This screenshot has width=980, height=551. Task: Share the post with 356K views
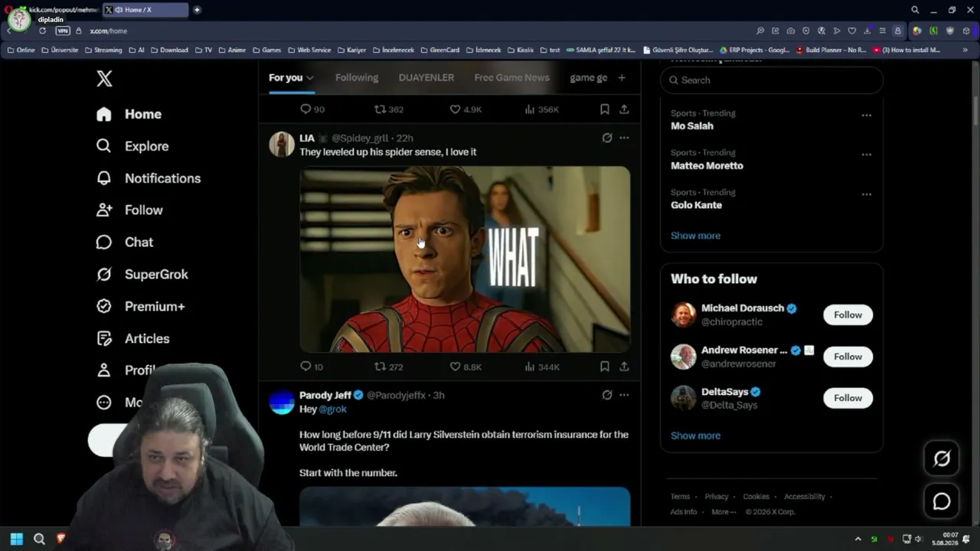point(624,109)
